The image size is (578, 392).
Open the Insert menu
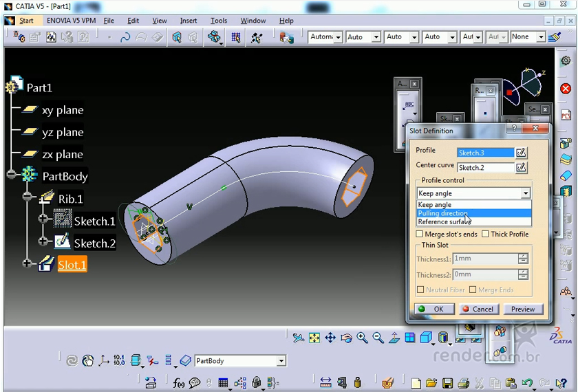pos(189,21)
